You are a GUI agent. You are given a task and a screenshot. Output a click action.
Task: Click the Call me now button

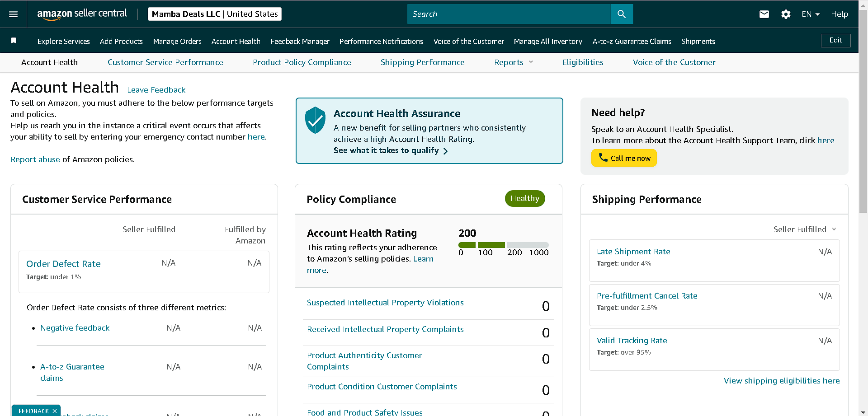coord(624,158)
